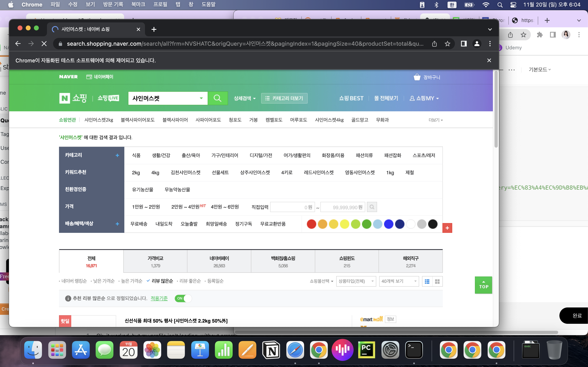Select the red color swatch

[311, 224]
